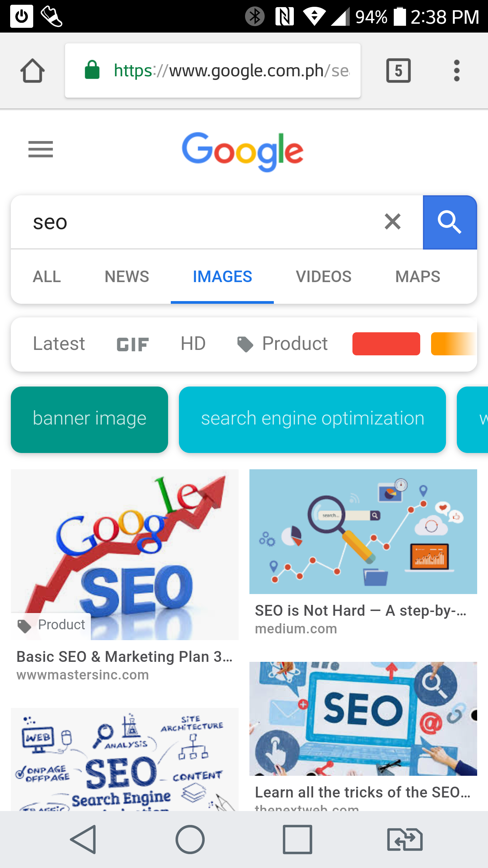Open the VIDEOS tab
Screen dimensions: 488x868
[x=323, y=277]
